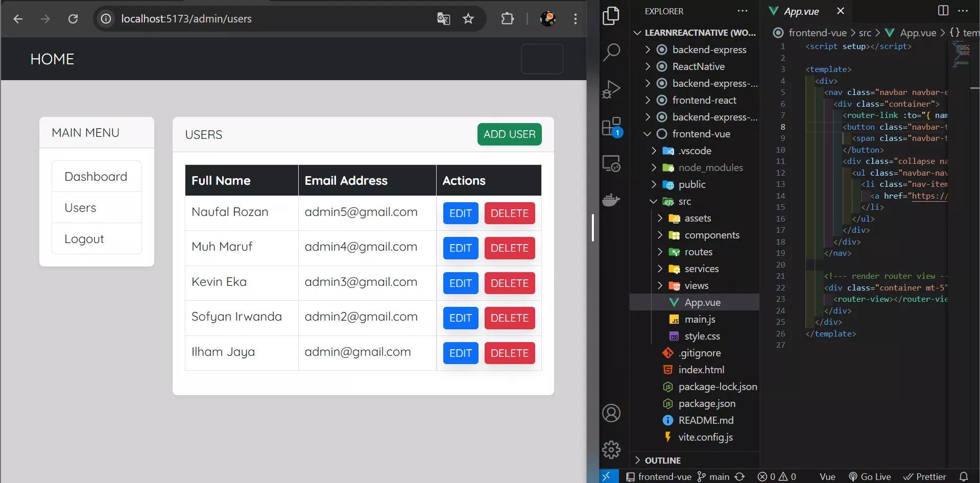980x483 pixels.
Task: Open the Extensions view icon
Action: 611,127
